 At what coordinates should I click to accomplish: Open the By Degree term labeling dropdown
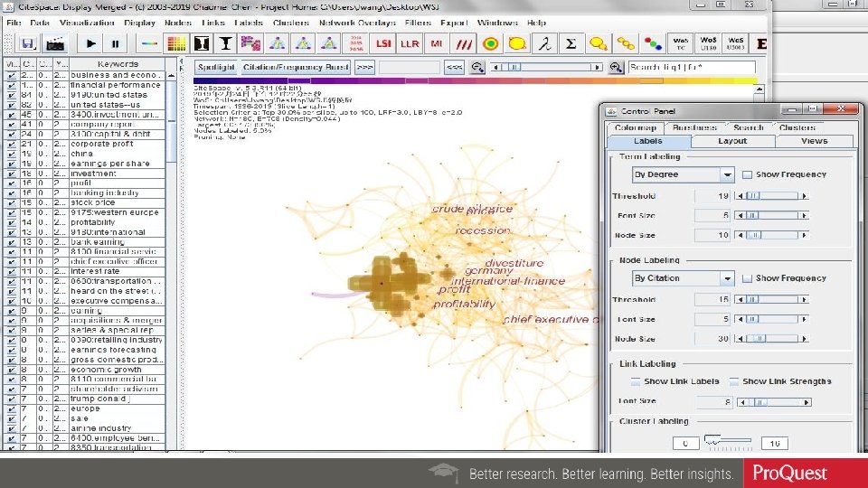point(727,174)
